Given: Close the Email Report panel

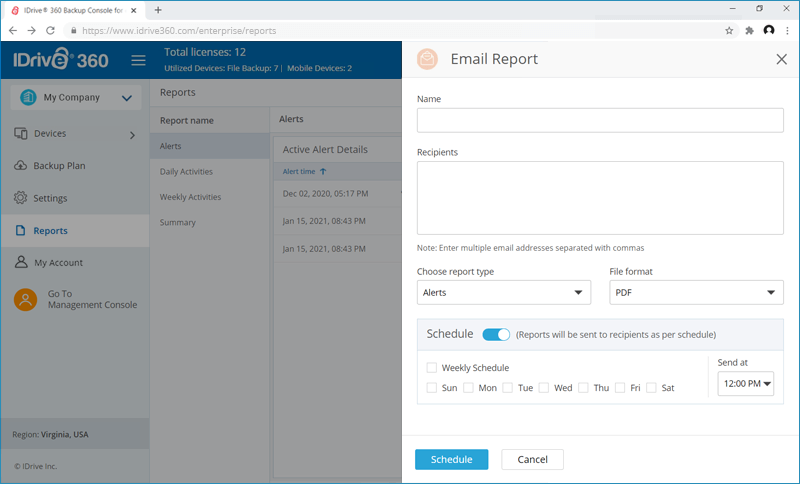Looking at the screenshot, I should [x=781, y=59].
